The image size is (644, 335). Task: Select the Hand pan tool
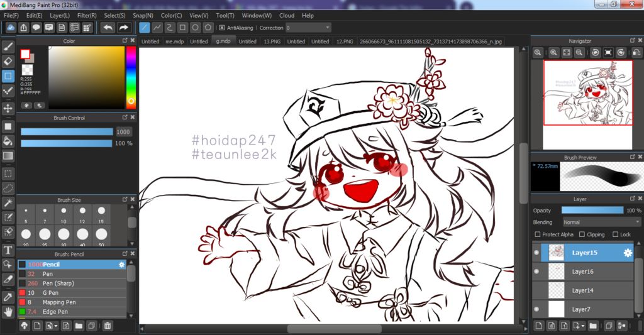point(8,312)
